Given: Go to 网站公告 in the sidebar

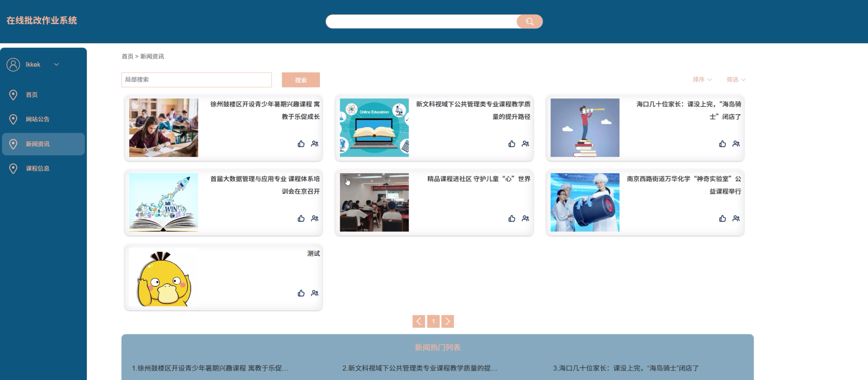Looking at the screenshot, I should (37, 119).
